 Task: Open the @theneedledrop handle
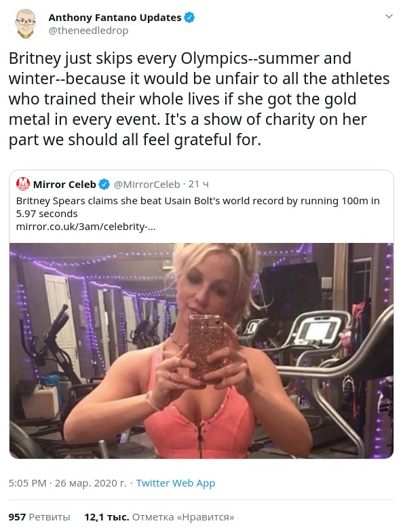(x=88, y=31)
